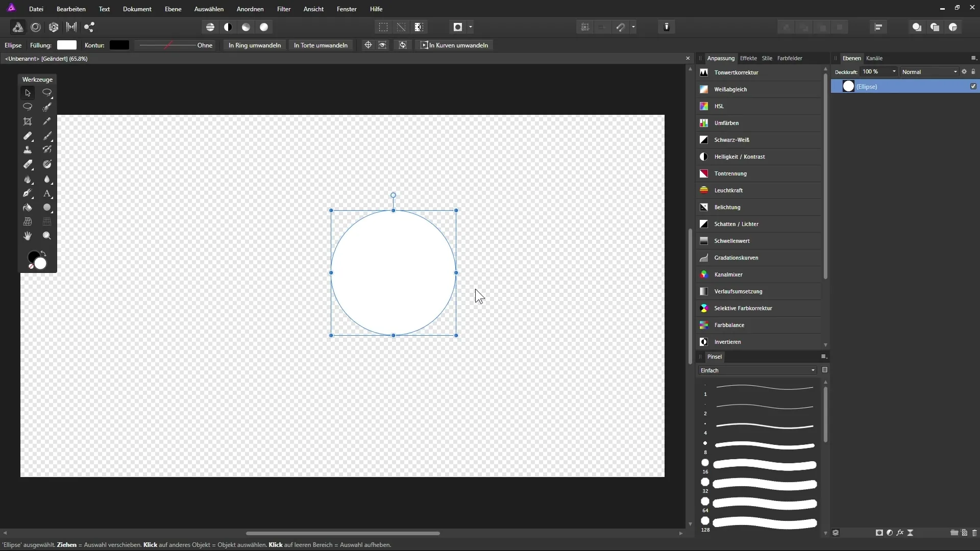Click the Deselect crossed marquee icon
The height and width of the screenshot is (551, 980).
(x=401, y=27)
